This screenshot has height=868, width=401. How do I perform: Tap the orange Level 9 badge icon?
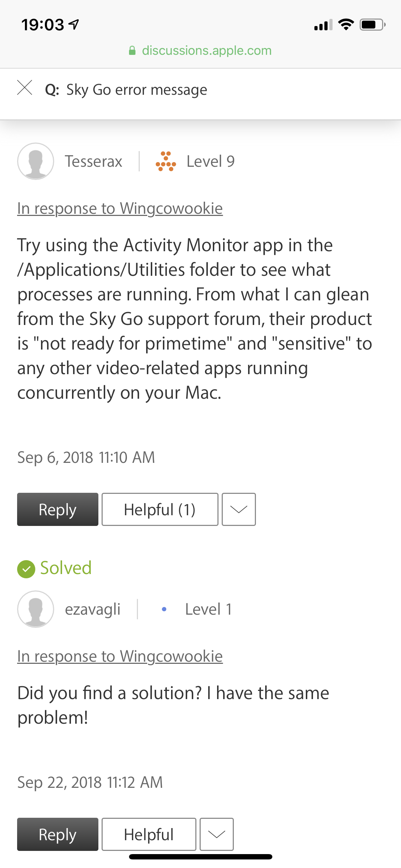coord(166,161)
